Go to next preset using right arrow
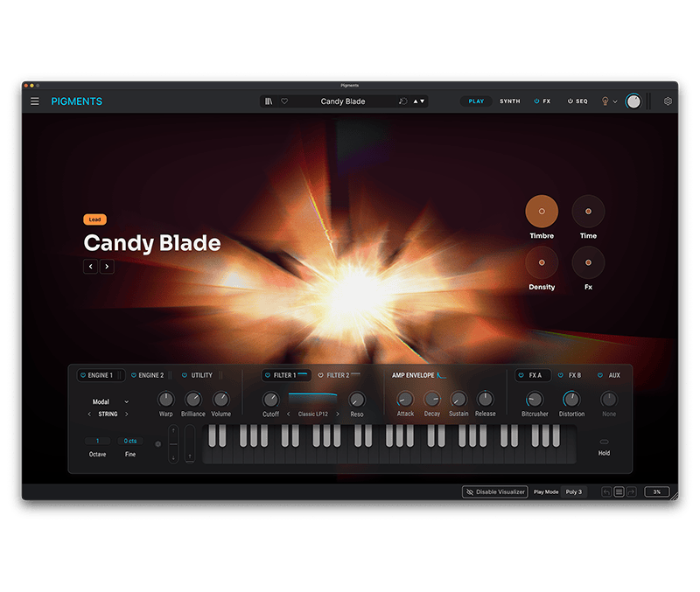Viewport: 700px width, 592px height. click(107, 267)
